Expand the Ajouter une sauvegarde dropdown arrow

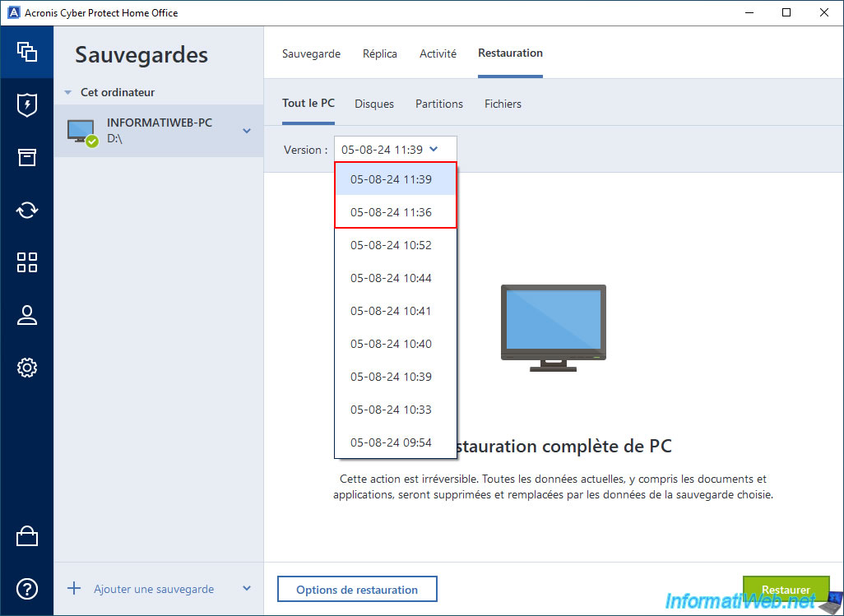coord(247,589)
